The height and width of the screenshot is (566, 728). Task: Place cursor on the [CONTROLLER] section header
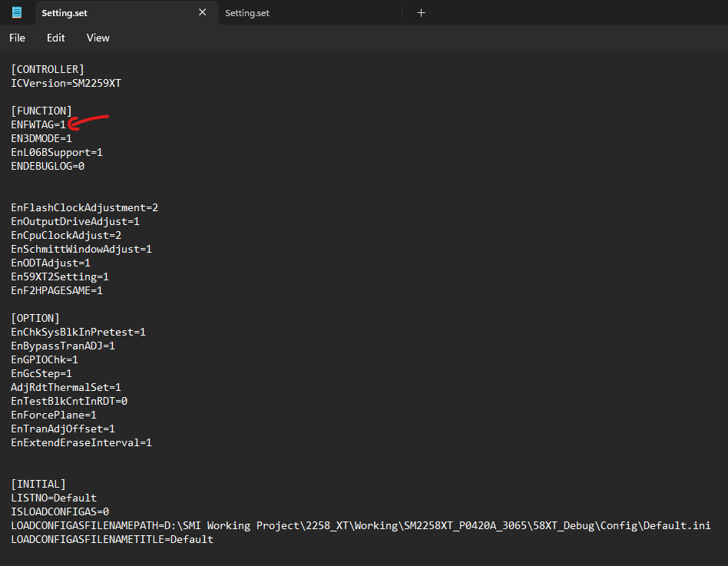(48, 69)
